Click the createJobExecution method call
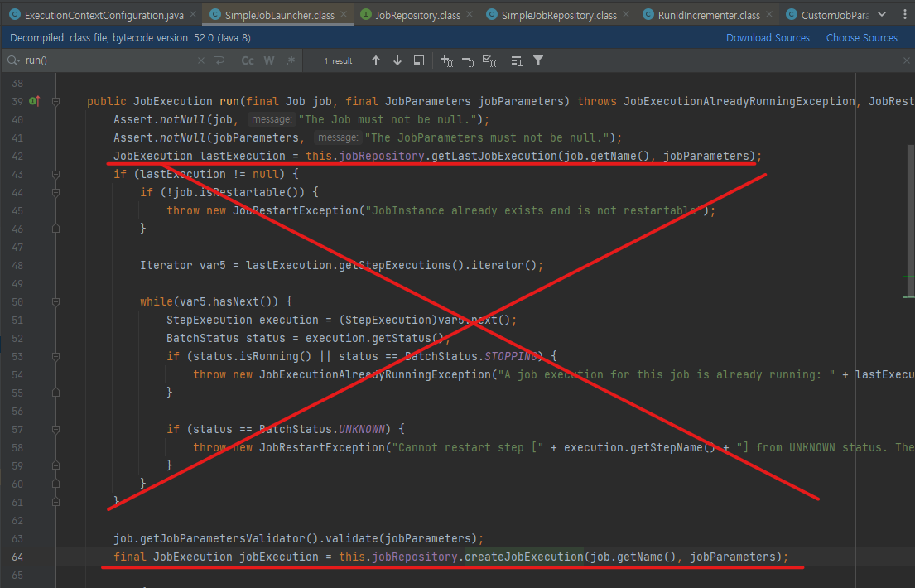 (x=524, y=557)
